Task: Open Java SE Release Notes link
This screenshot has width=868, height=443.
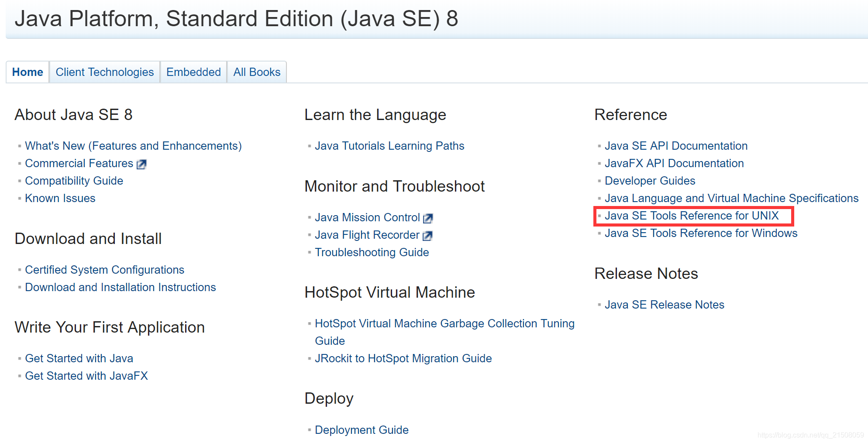Action: (x=664, y=305)
